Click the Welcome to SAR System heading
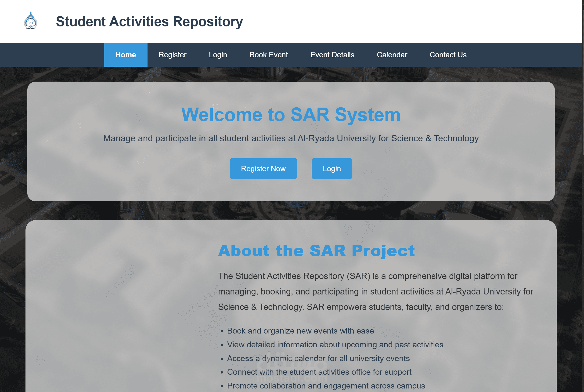The image size is (584, 392). 291,115
